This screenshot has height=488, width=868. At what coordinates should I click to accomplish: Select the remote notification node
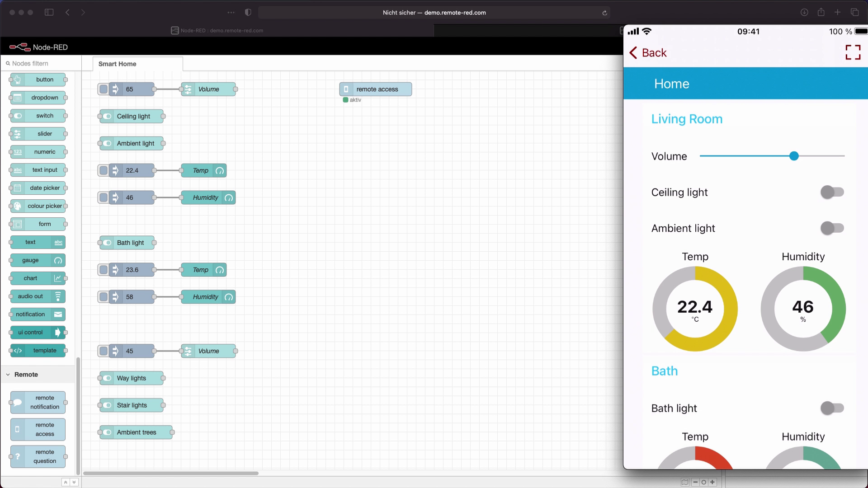(x=38, y=402)
